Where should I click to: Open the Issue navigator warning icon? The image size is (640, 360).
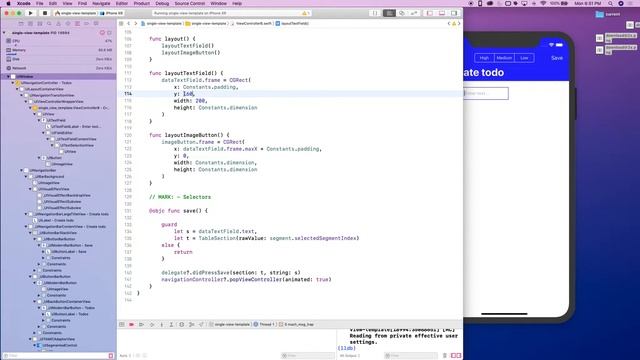(x=58, y=24)
